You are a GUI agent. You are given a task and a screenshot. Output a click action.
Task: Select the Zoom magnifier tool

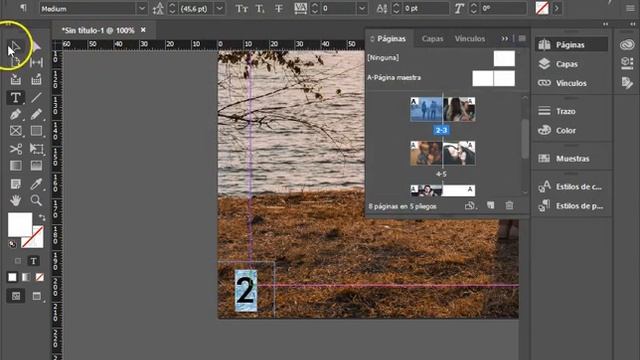pyautogui.click(x=36, y=200)
